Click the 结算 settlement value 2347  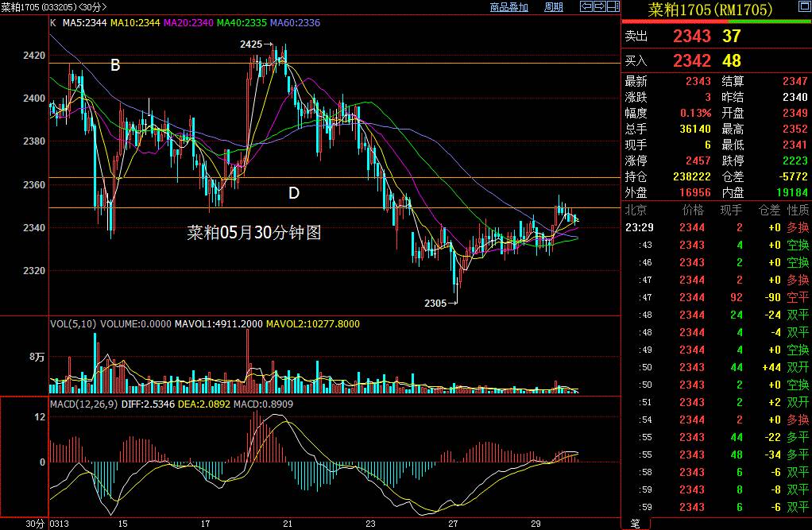[795, 81]
